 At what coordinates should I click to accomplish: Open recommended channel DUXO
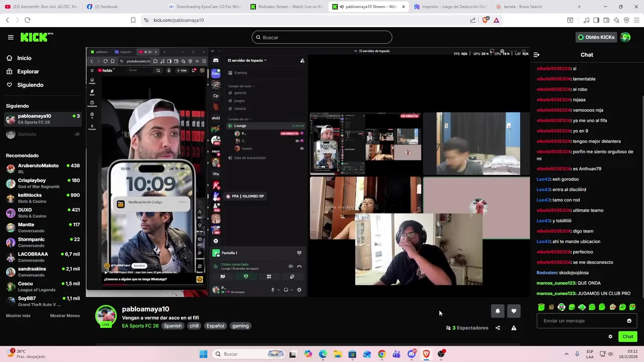click(43, 213)
